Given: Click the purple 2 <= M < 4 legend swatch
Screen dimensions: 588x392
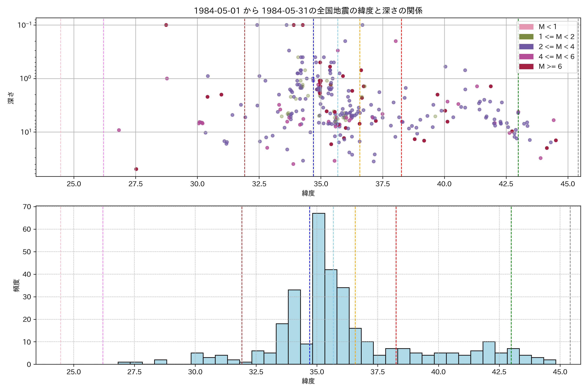Looking at the screenshot, I should click(526, 47).
